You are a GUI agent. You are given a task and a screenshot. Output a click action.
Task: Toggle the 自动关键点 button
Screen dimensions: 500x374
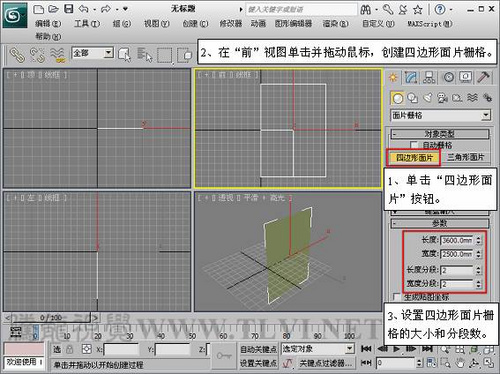point(258,349)
